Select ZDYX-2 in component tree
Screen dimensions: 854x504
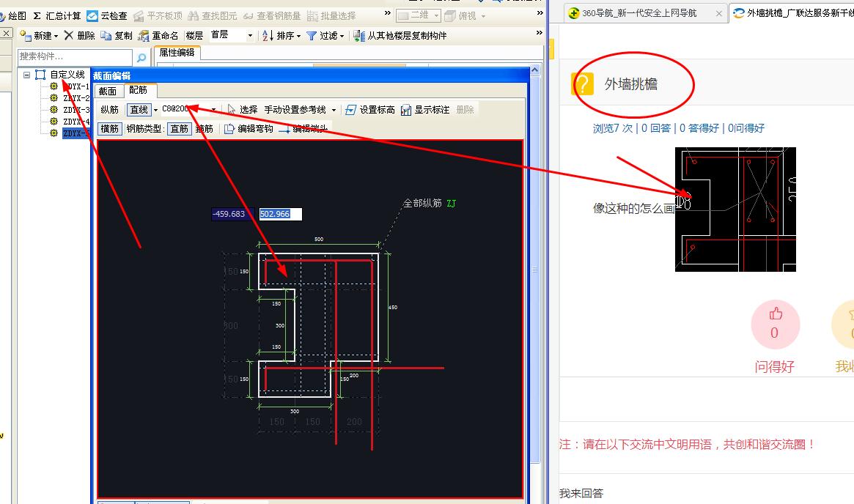pyautogui.click(x=76, y=98)
